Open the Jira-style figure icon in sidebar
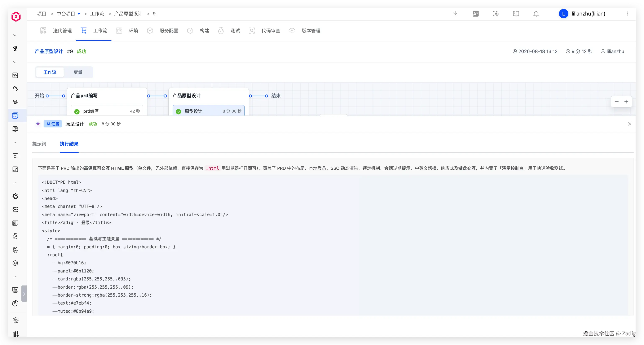 (15, 49)
